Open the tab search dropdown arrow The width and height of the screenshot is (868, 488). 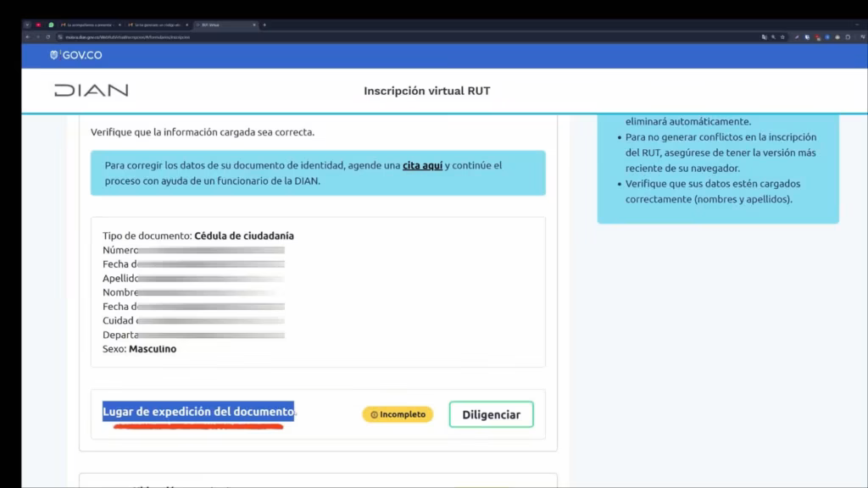tap(27, 25)
